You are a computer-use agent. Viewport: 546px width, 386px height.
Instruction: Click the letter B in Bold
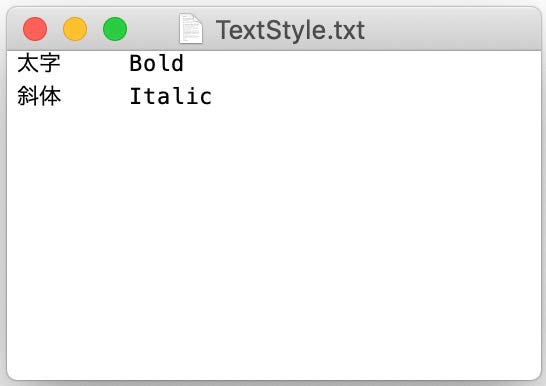(136, 63)
